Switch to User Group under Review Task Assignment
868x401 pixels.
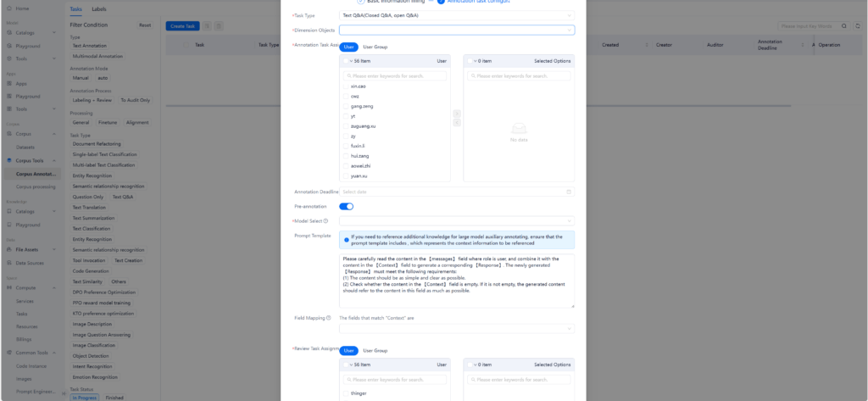pyautogui.click(x=375, y=350)
